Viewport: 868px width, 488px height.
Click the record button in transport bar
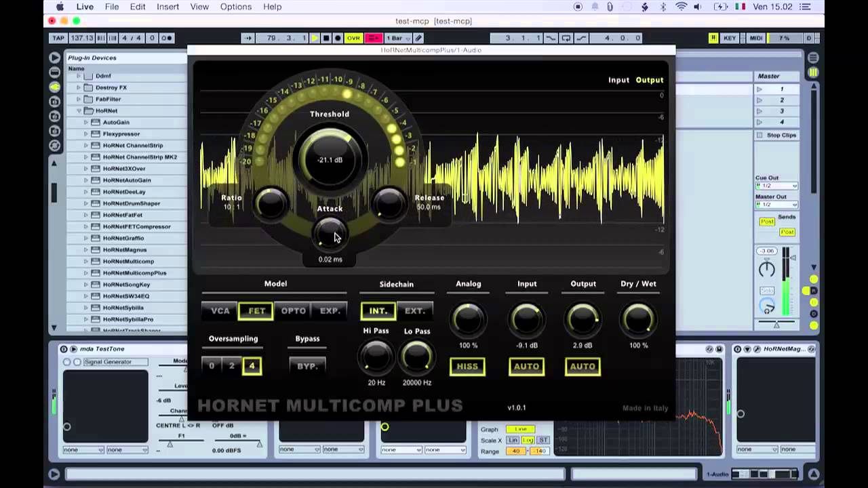click(x=337, y=38)
